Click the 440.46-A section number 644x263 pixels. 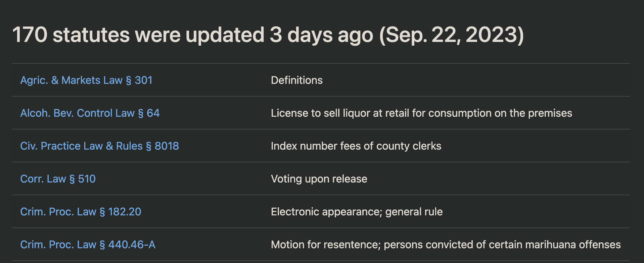pos(132,245)
